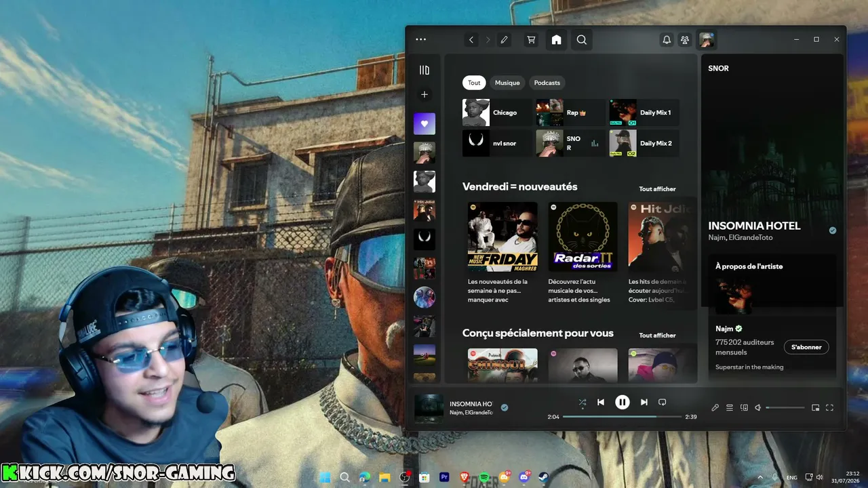Open the New Music Friday Maghreb card
Viewport: 868px width, 488px height.
point(502,253)
